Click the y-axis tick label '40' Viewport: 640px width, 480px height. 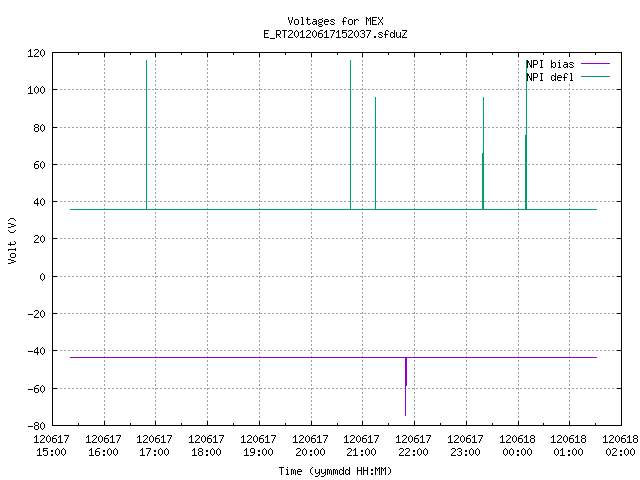[39, 202]
